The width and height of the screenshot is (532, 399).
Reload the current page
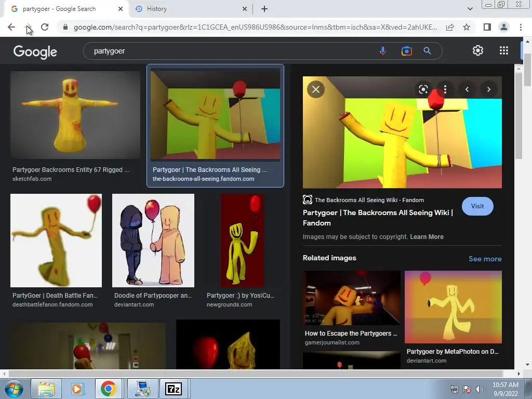(x=45, y=27)
